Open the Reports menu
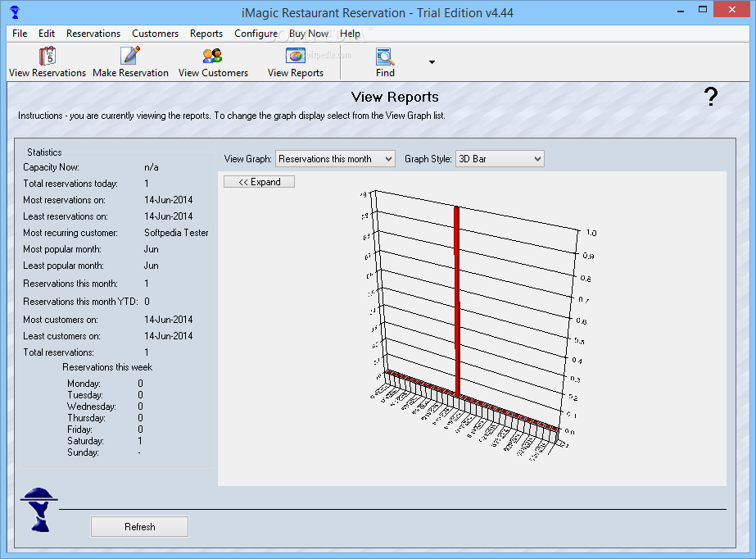756x559 pixels. click(206, 34)
